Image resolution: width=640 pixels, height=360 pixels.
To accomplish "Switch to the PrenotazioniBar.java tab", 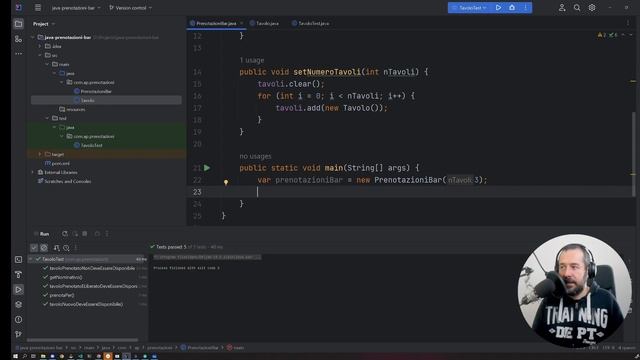I will tap(216, 23).
